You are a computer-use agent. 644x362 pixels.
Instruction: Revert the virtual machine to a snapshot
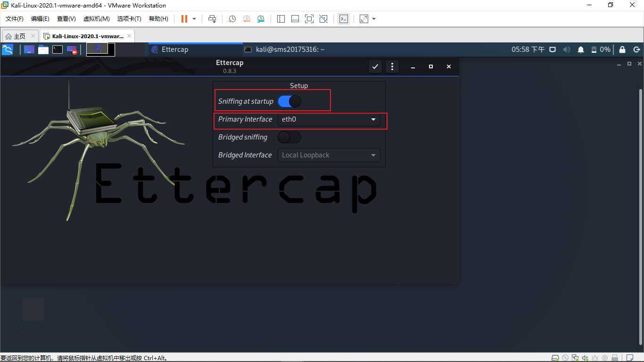(x=247, y=19)
